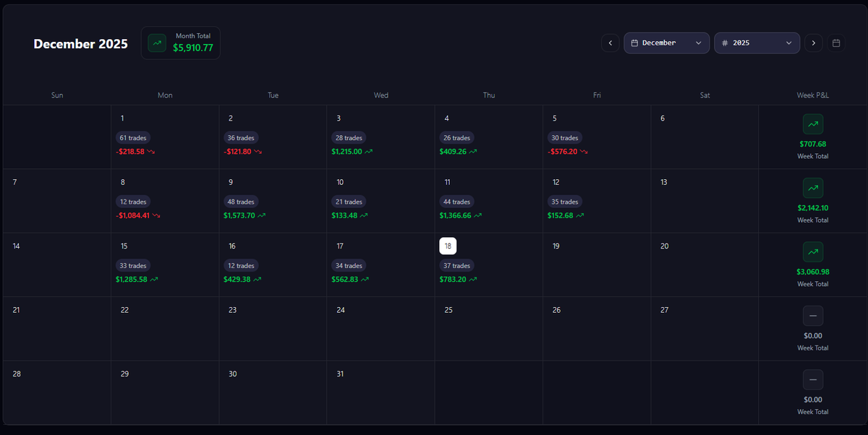Select the 28 trades badge
The width and height of the screenshot is (868, 435).
coord(349,138)
